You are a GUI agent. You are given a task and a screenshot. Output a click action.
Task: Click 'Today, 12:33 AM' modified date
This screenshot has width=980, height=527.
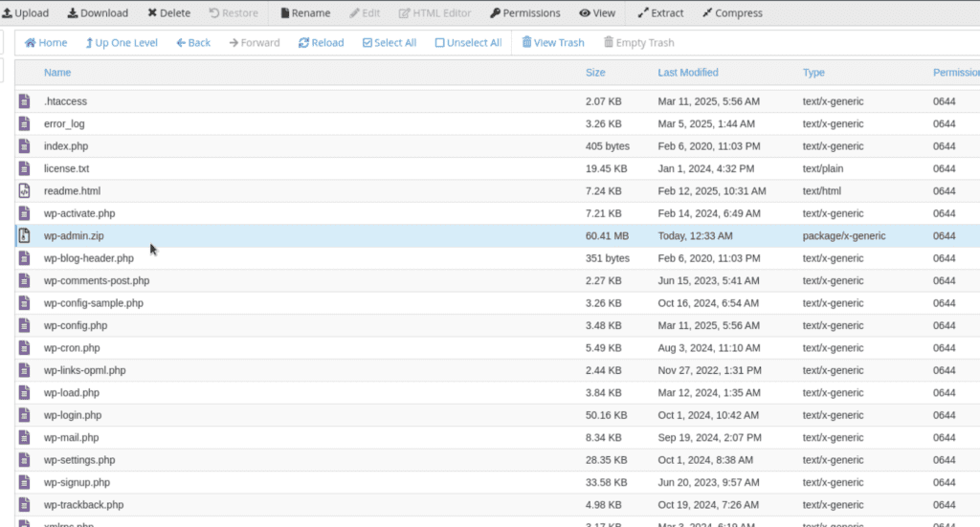[x=695, y=236]
